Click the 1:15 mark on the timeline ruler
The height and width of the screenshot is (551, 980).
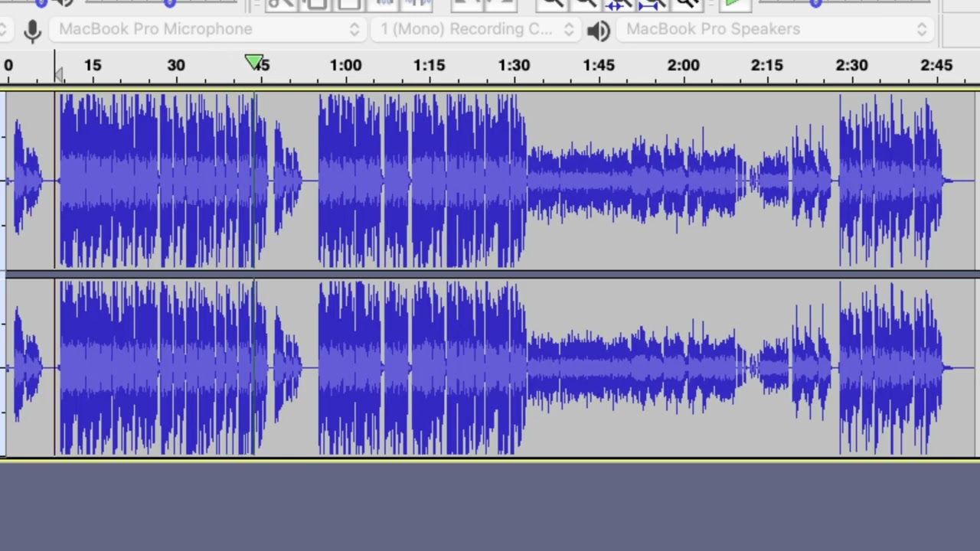(429, 66)
